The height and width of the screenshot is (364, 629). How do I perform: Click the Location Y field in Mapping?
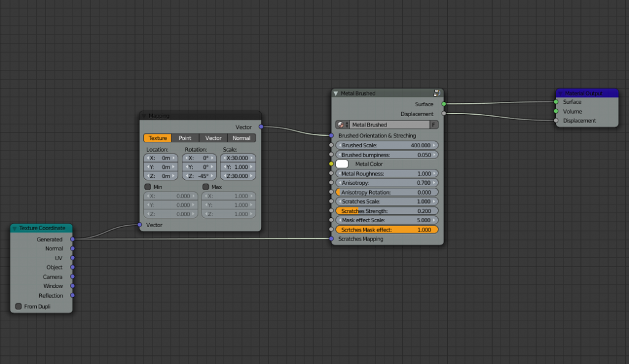[x=160, y=167]
